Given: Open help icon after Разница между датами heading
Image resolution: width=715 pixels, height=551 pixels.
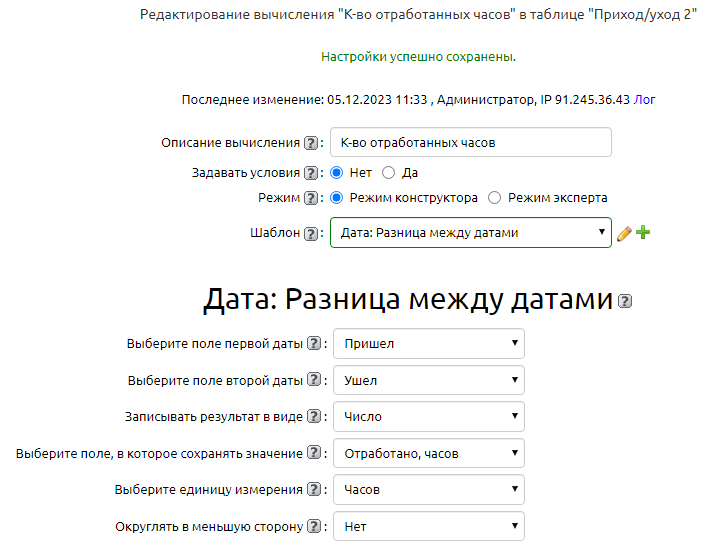Looking at the screenshot, I should (626, 301).
